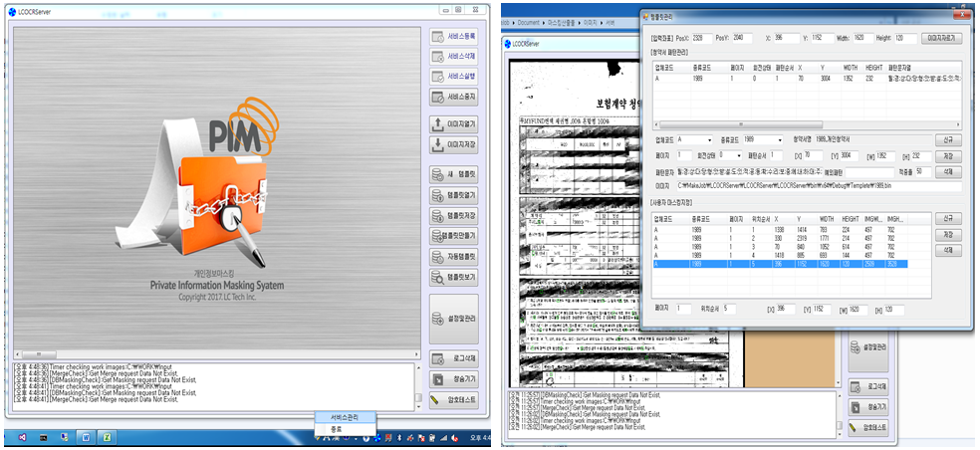Select masking row with X 1338
The image size is (980, 450).
[x=780, y=229]
